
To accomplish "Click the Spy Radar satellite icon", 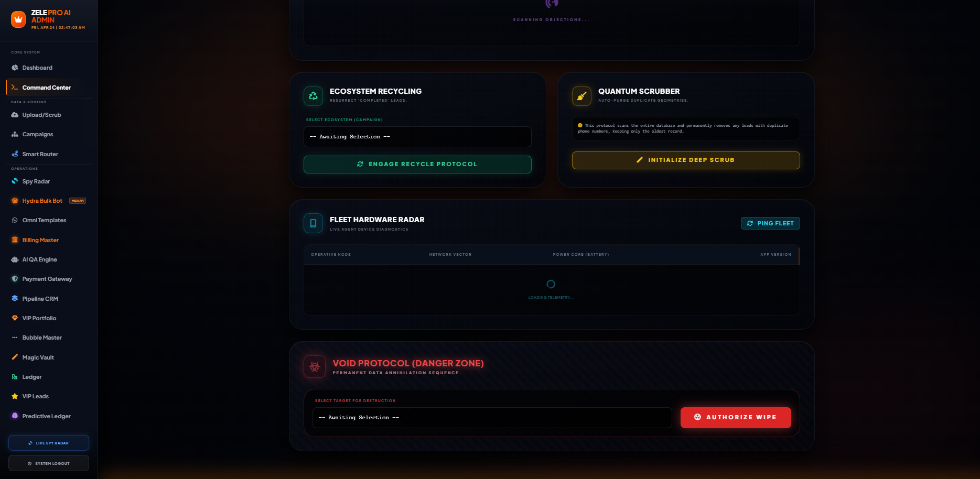I will coord(15,181).
